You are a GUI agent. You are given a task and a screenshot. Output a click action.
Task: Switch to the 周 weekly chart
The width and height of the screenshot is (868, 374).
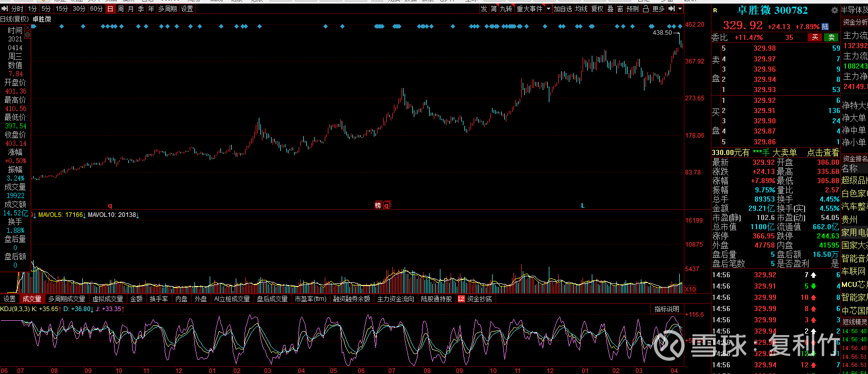[x=121, y=9]
